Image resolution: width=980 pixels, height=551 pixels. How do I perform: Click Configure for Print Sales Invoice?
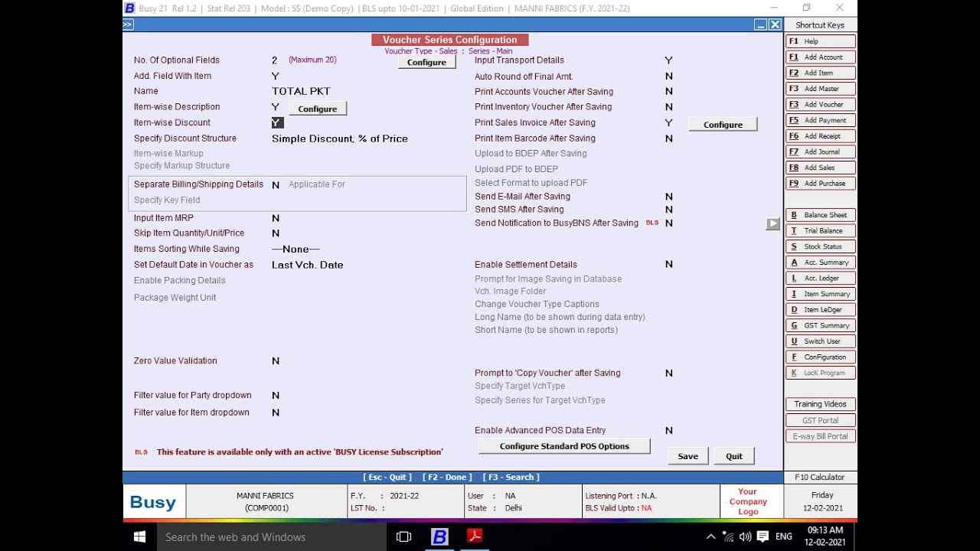click(723, 124)
